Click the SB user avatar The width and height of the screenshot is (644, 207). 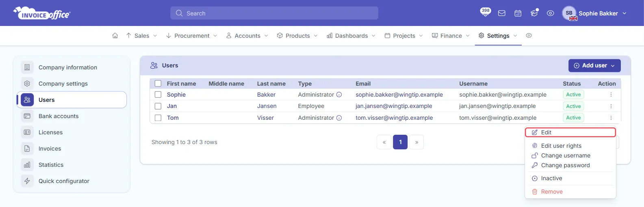569,13
